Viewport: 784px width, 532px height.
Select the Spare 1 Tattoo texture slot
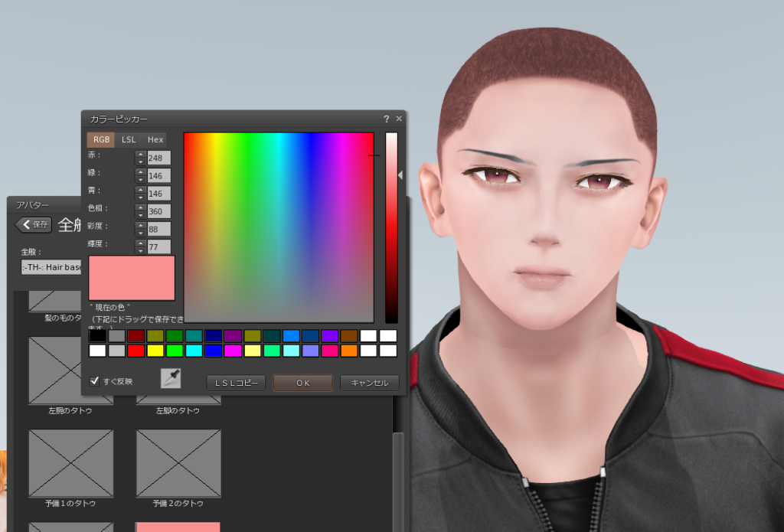click(x=70, y=462)
